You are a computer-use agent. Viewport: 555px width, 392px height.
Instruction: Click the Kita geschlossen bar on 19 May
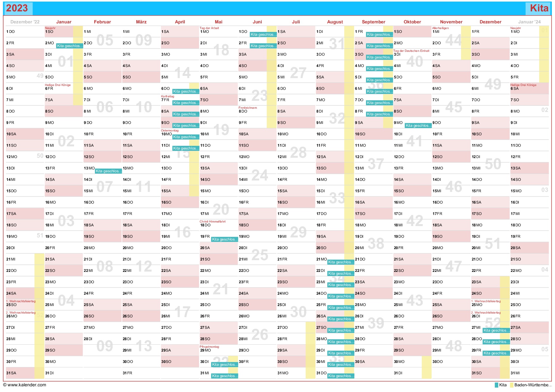(x=225, y=239)
